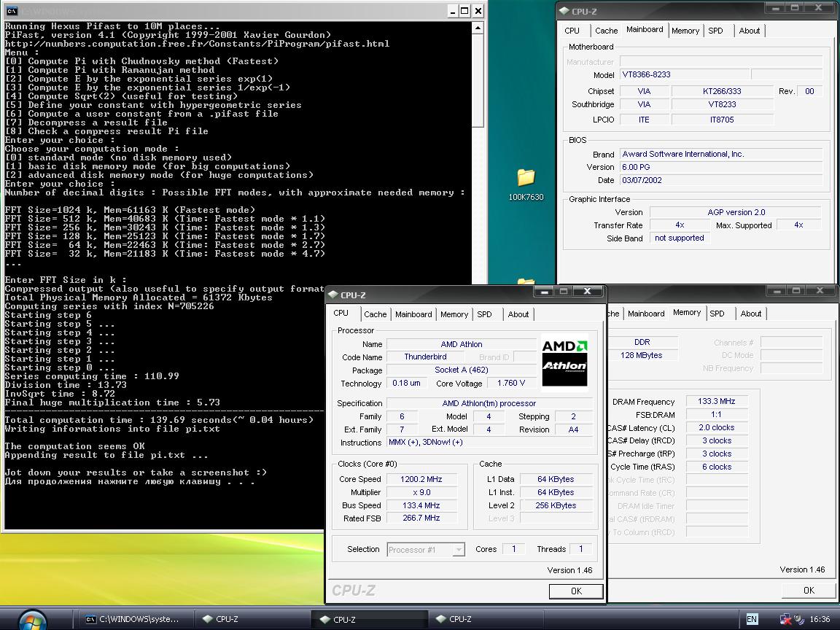Click the BIOS Date 03/07/2002
This screenshot has width=840, height=630.
tap(720, 180)
